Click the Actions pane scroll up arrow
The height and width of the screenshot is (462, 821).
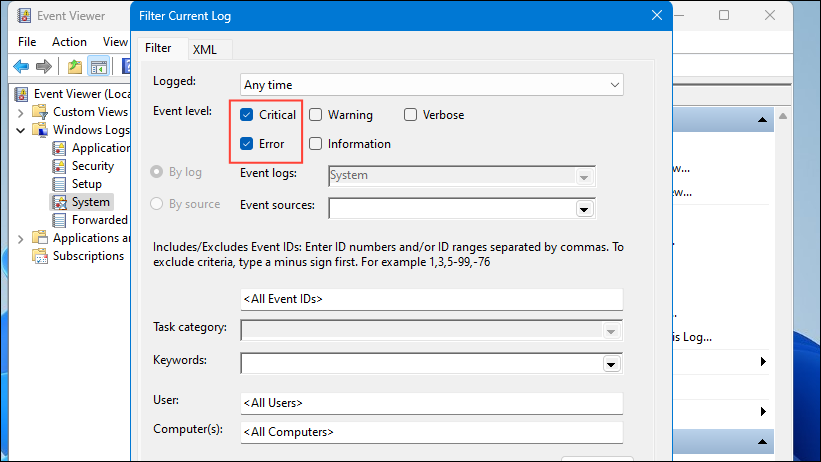tap(783, 116)
